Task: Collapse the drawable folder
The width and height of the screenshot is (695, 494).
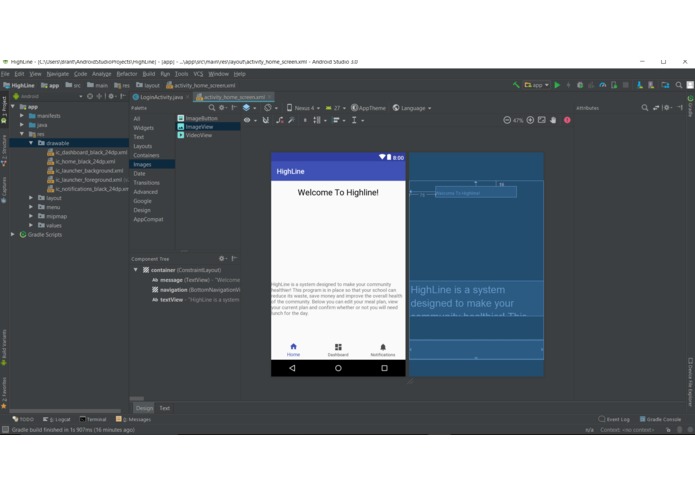Action: (31, 143)
